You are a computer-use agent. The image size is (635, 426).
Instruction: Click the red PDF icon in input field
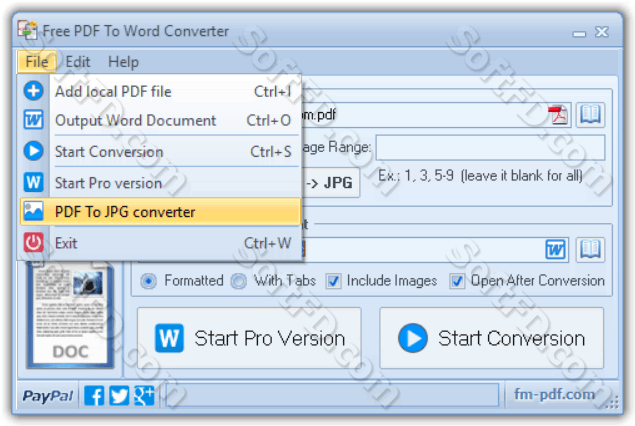coord(558,115)
